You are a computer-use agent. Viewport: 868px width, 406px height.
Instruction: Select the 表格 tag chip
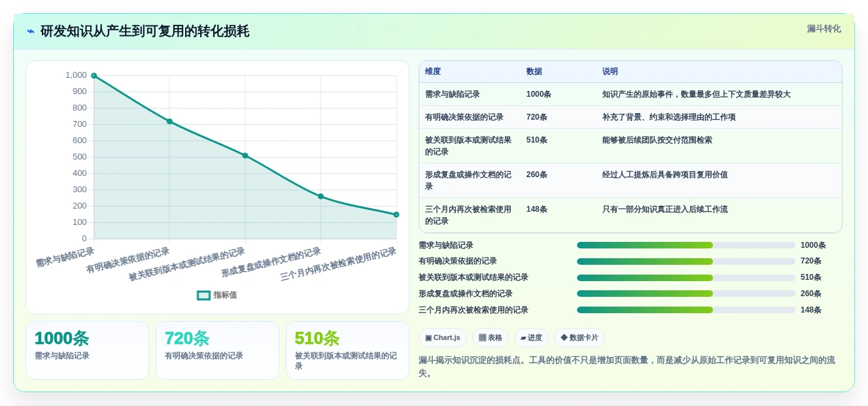tap(491, 338)
